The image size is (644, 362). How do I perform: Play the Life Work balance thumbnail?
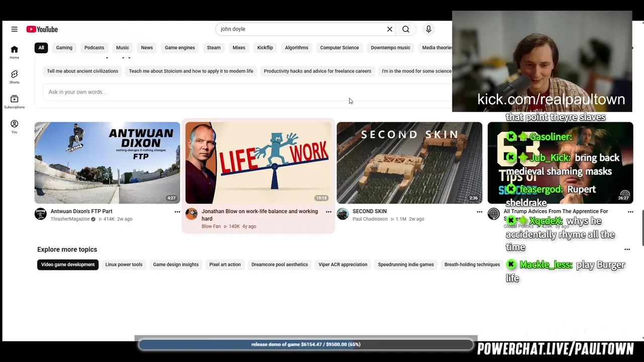coord(258,163)
